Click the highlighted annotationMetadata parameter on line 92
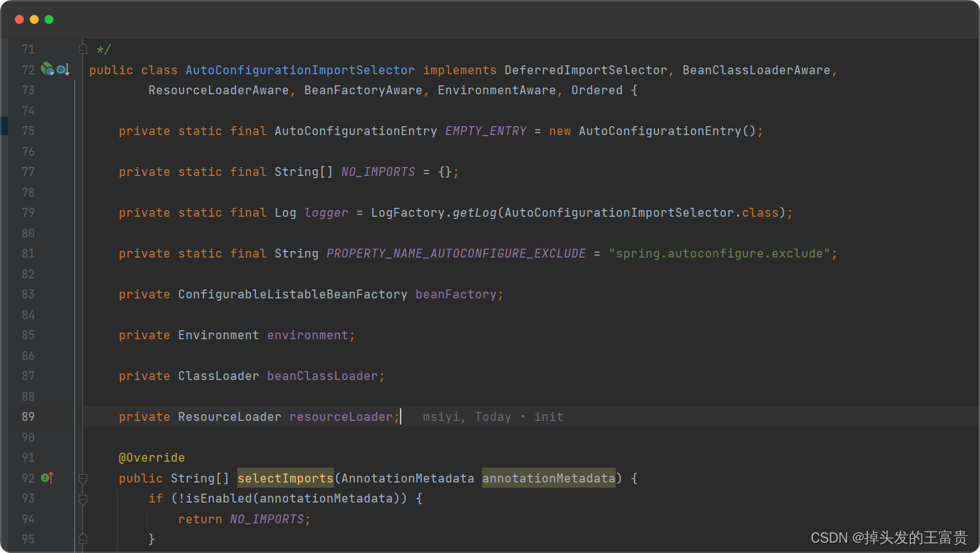 [x=549, y=478]
